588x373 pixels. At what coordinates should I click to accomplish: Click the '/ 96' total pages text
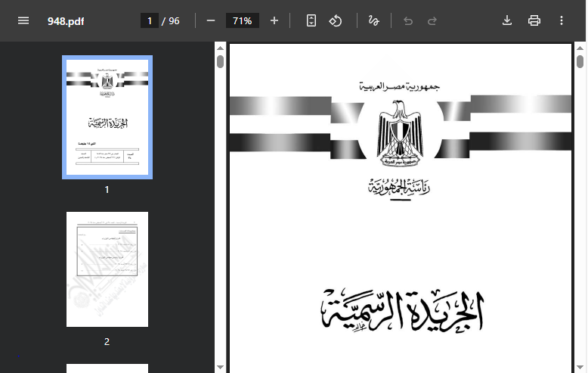(171, 21)
